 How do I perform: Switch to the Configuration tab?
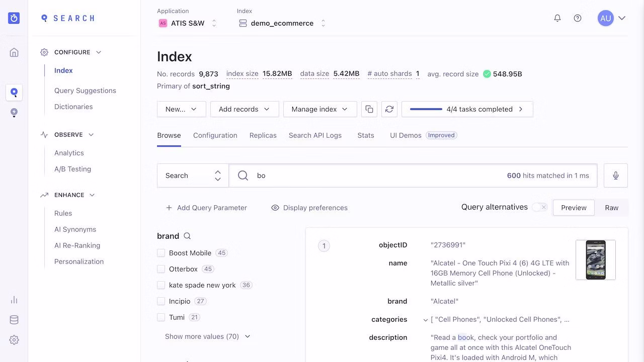click(x=215, y=135)
